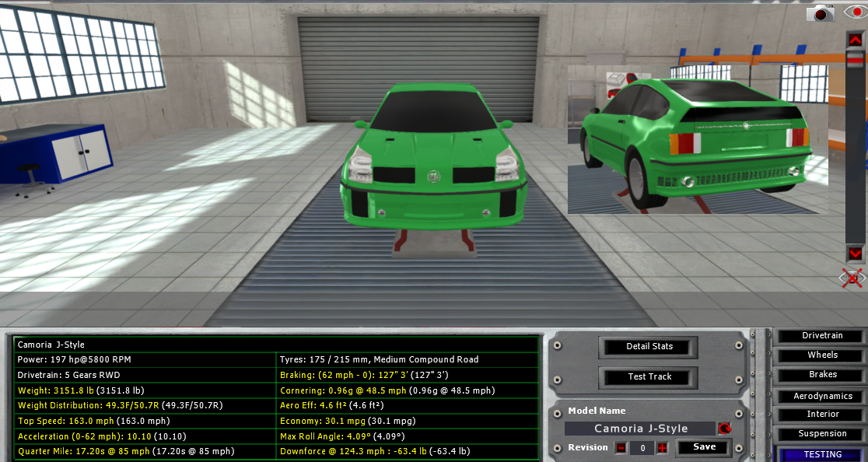Toggle the red eye view icon
This screenshot has height=462, width=868.
pos(854,12)
